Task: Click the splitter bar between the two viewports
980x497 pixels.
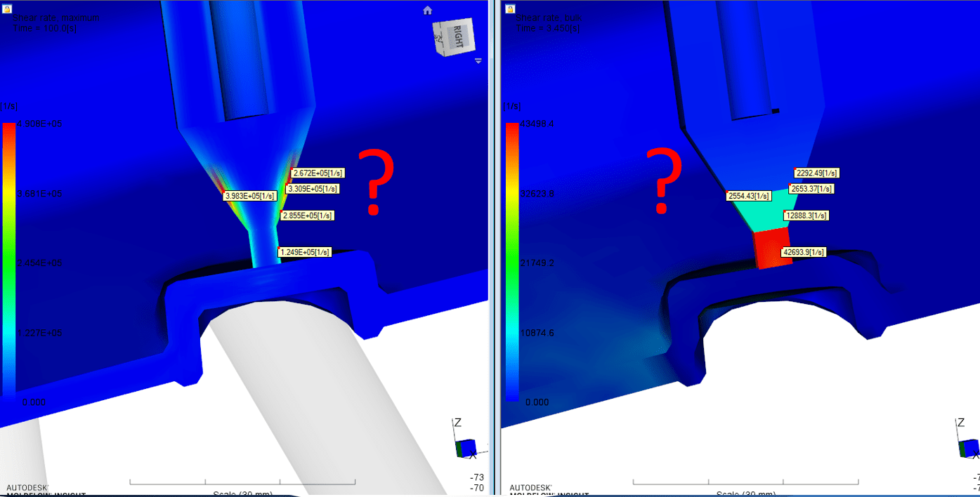Action: (x=492, y=246)
